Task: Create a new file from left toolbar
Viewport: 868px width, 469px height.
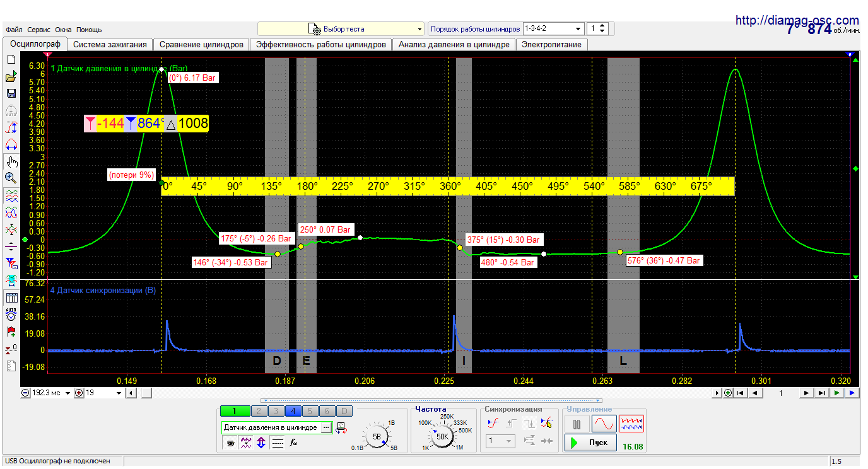Action: tap(11, 60)
